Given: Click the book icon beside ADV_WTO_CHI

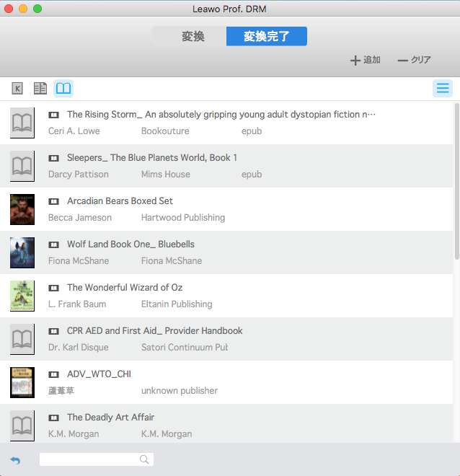Looking at the screenshot, I should tap(53, 374).
